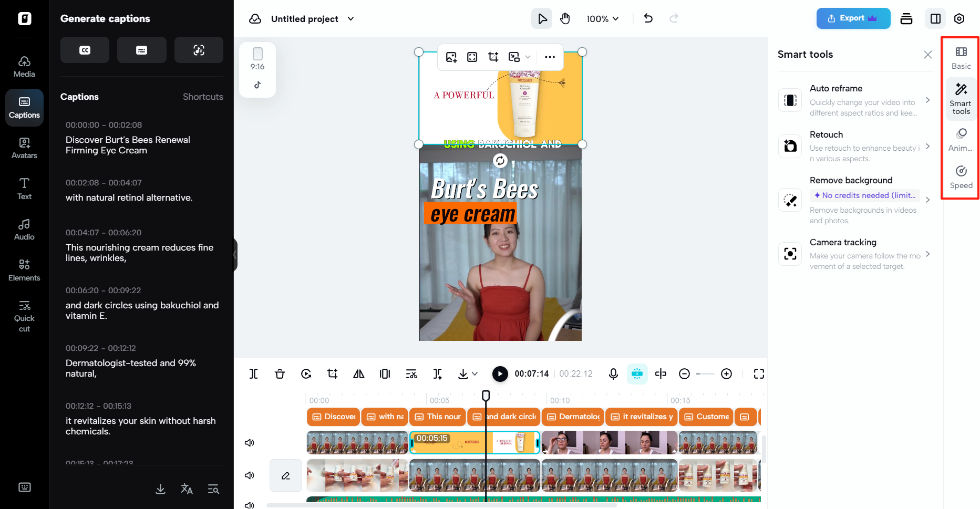Click the TikTok icon under the 9:16 ratio
The height and width of the screenshot is (509, 980).
coord(257,85)
